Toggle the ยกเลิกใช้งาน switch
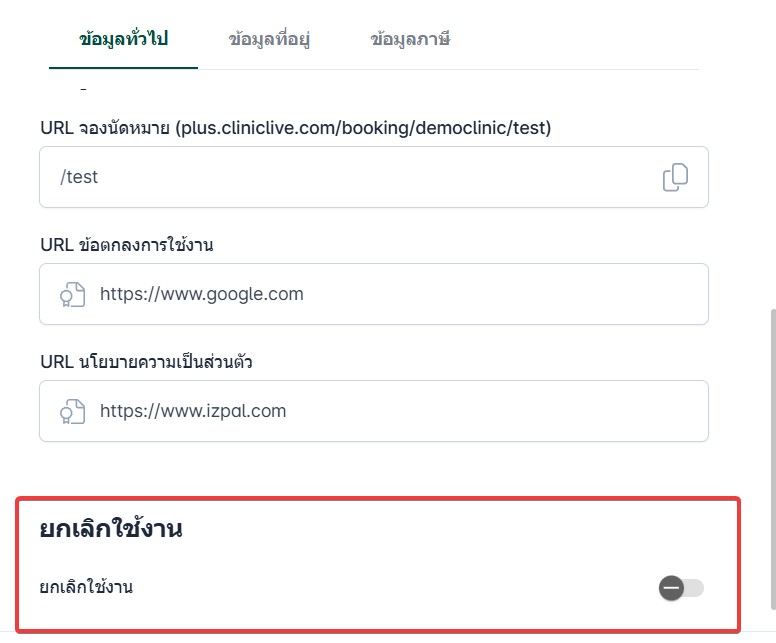This screenshot has width=776, height=643. tap(681, 588)
